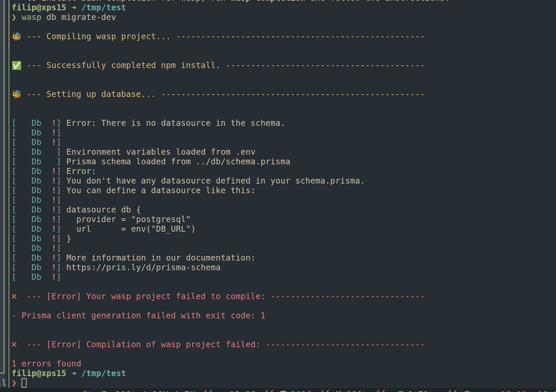
Task: Click the green checkmark before "Successfully completed npm install"
Action: 17,65
